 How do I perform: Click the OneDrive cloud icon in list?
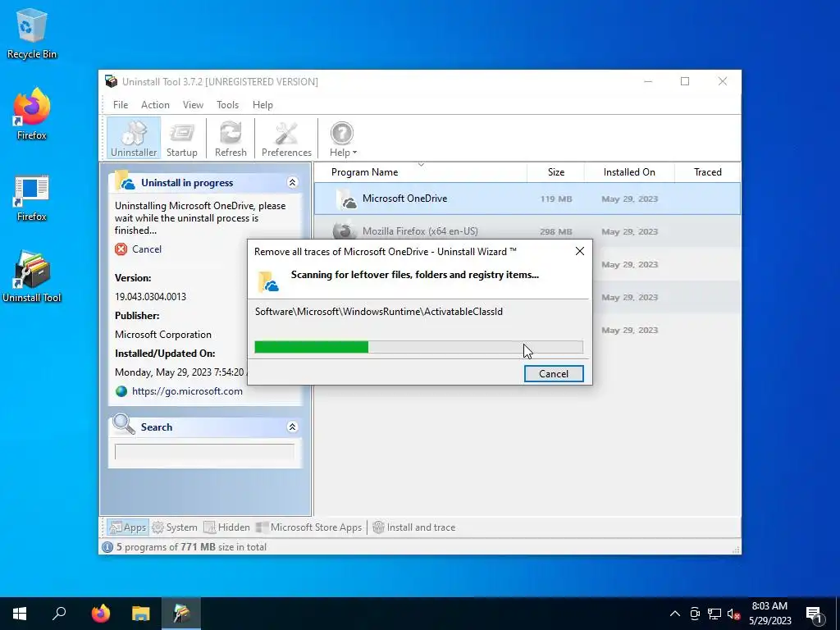345,199
